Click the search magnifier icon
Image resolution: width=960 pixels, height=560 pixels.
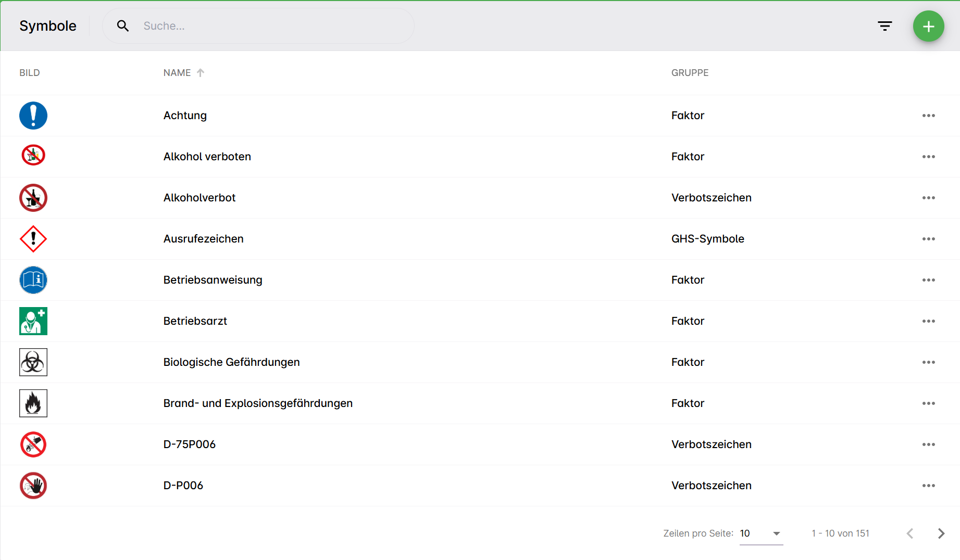tap(123, 26)
